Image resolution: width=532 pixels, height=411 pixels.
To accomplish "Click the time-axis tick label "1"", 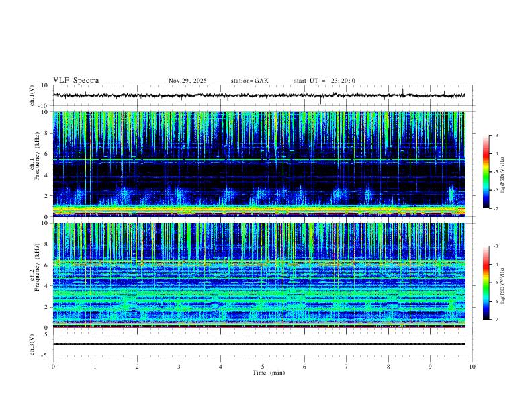I will [95, 367].
